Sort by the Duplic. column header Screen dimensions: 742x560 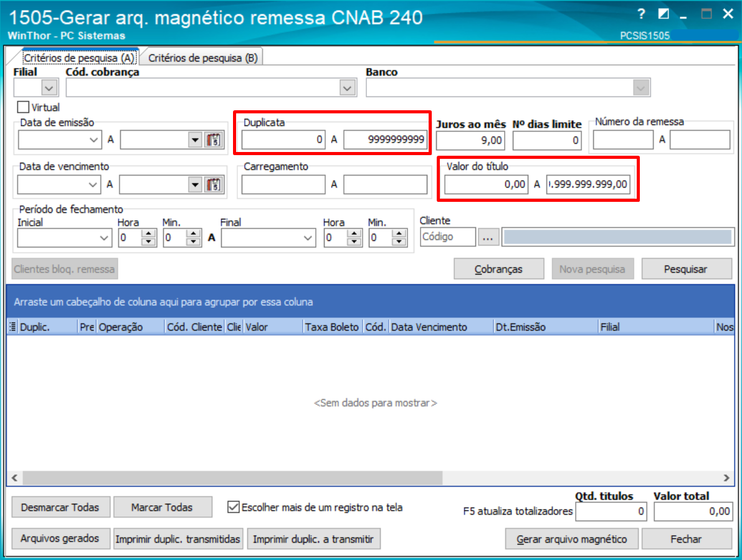(47, 327)
